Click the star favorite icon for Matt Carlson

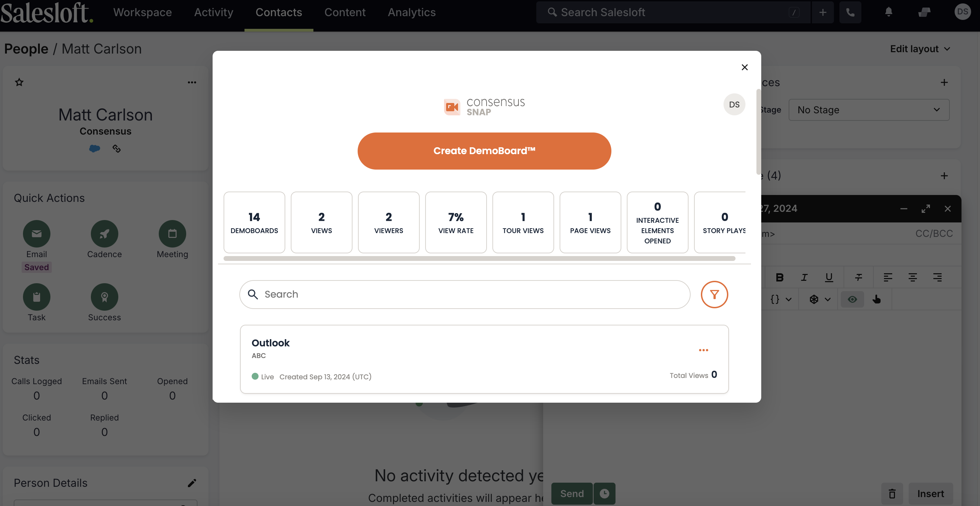pyautogui.click(x=19, y=82)
